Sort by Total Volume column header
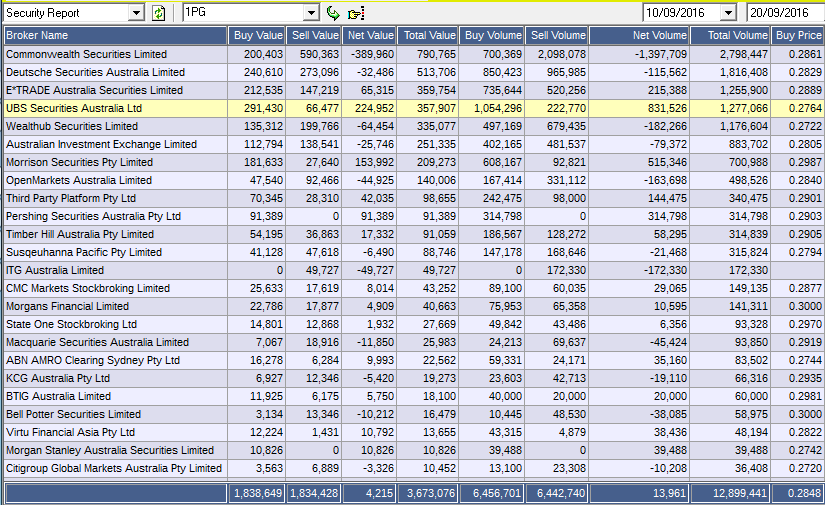The height and width of the screenshot is (505, 825). click(730, 35)
